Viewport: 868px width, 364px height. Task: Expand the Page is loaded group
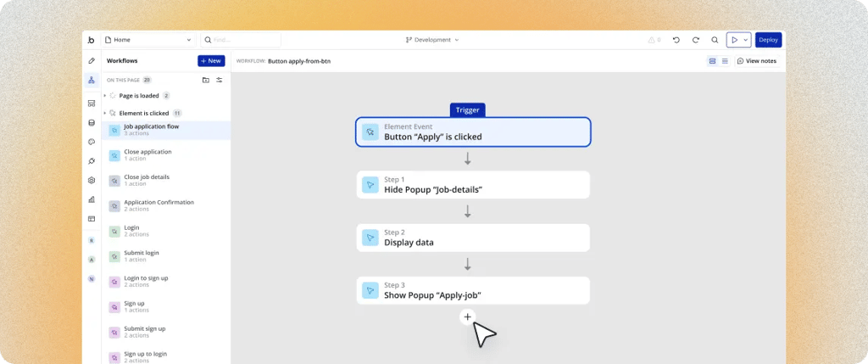[105, 96]
